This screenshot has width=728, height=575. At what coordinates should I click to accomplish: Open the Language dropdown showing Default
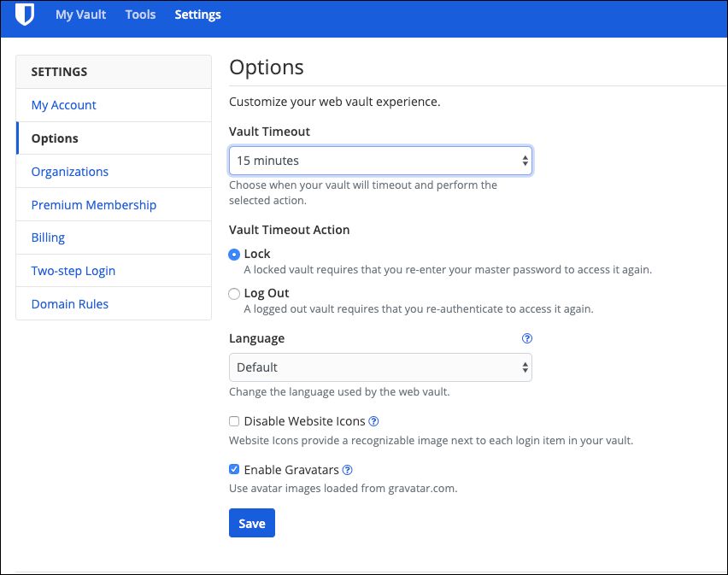pos(380,367)
